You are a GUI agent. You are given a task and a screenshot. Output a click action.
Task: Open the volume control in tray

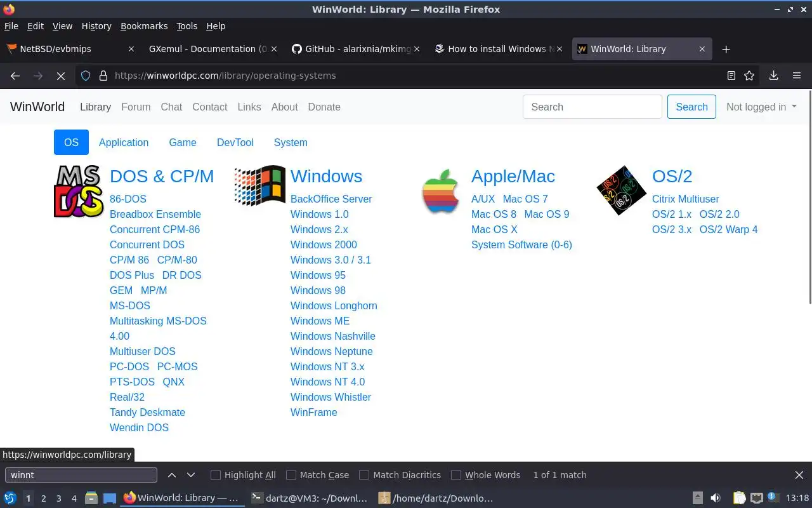[715, 498]
